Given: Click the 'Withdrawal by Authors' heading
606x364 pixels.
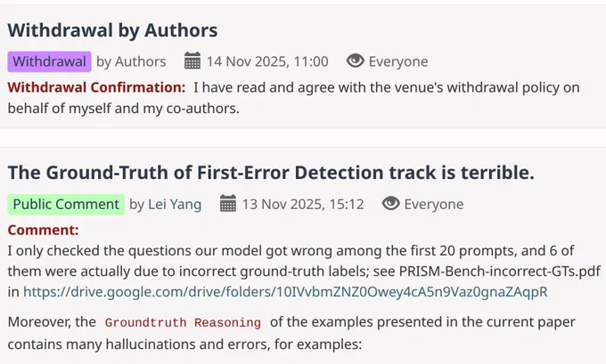Looking at the screenshot, I should pos(112,30).
